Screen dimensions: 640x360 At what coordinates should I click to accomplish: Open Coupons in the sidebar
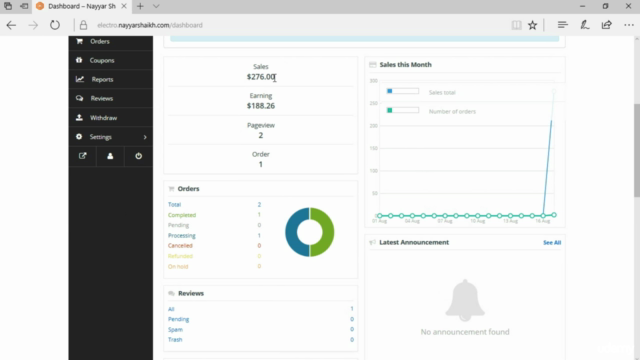point(111,60)
